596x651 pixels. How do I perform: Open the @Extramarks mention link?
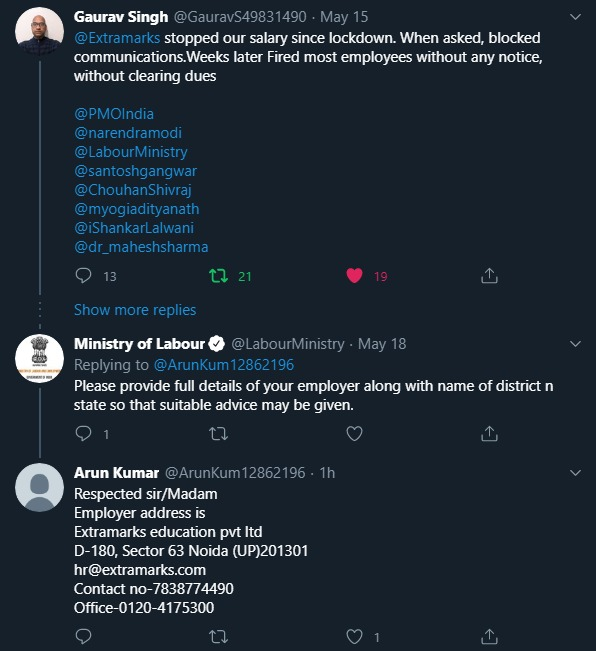(x=117, y=38)
